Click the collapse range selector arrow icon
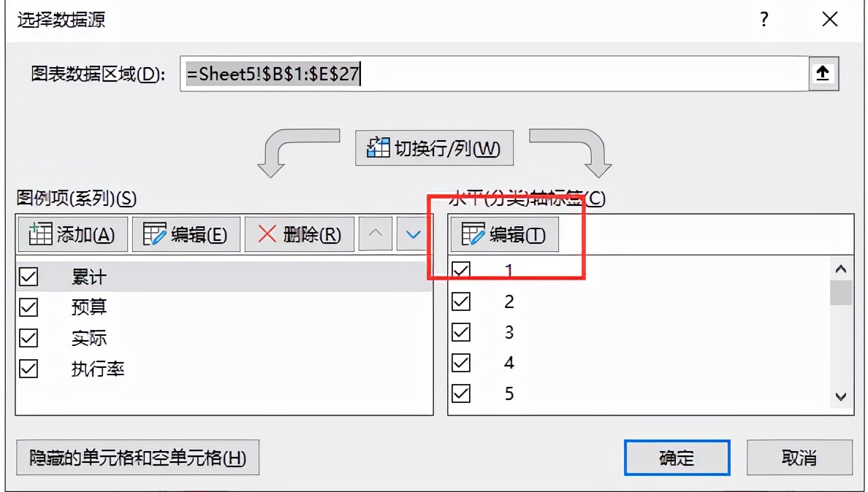 pyautogui.click(x=823, y=74)
